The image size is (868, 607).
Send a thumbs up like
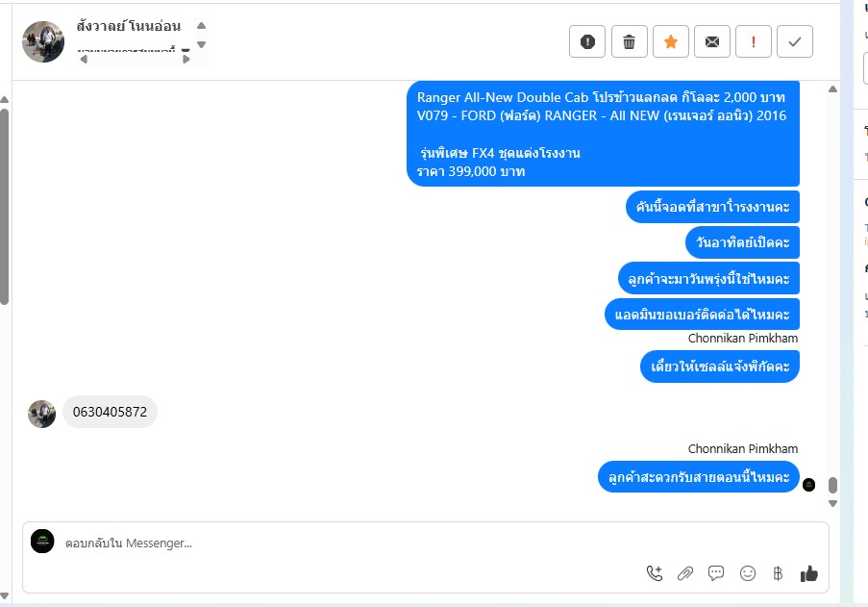808,573
